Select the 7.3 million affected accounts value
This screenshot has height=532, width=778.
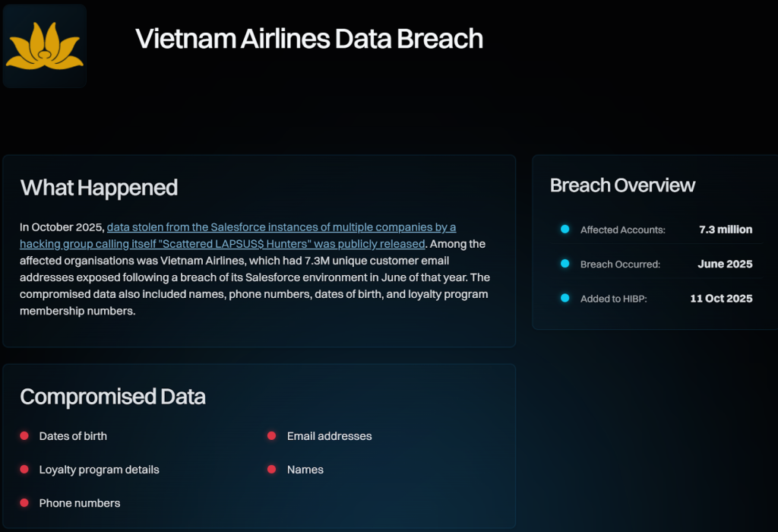tap(726, 230)
